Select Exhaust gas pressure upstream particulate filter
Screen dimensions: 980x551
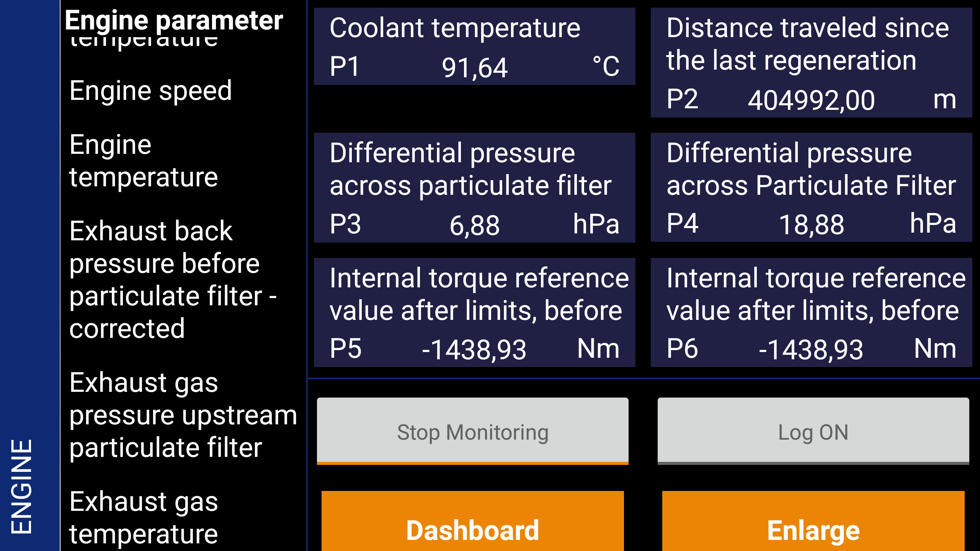tap(183, 415)
